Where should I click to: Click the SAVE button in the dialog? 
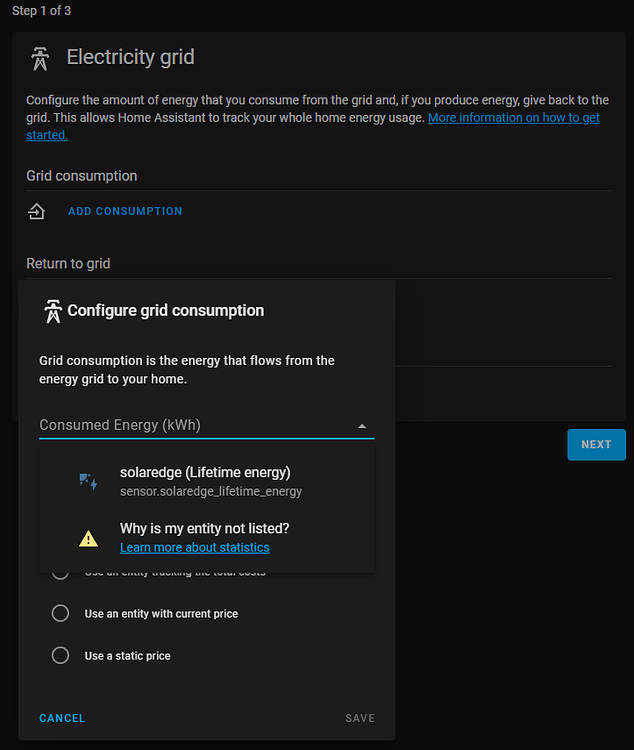coord(360,718)
